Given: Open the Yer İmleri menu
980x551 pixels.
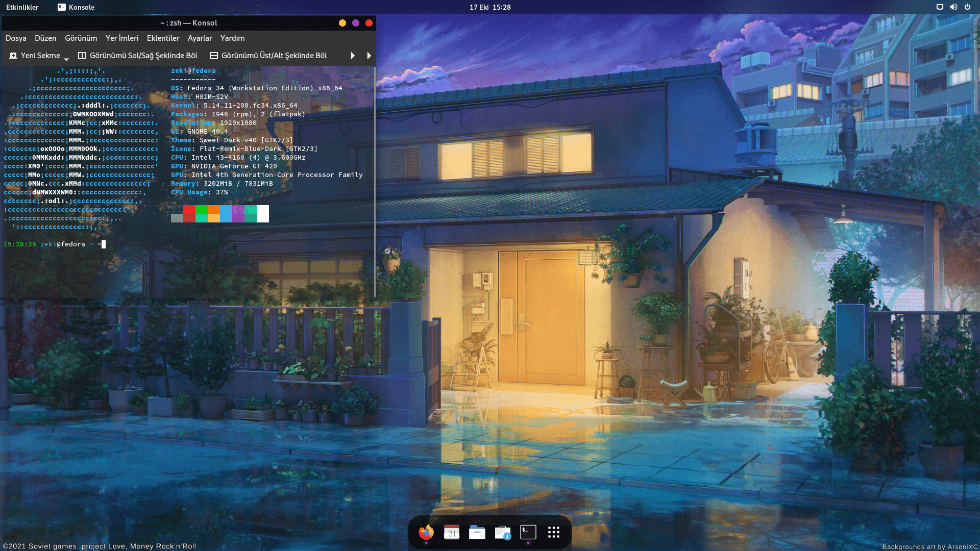Looking at the screenshot, I should click(x=122, y=38).
